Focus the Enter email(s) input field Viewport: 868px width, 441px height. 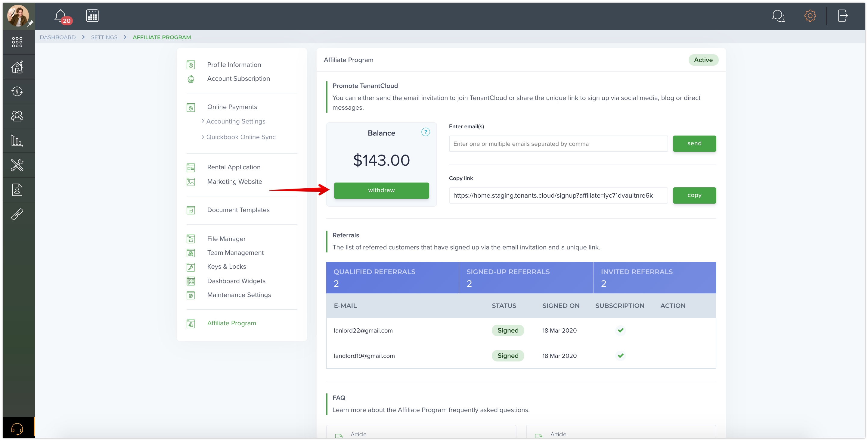(x=558, y=144)
